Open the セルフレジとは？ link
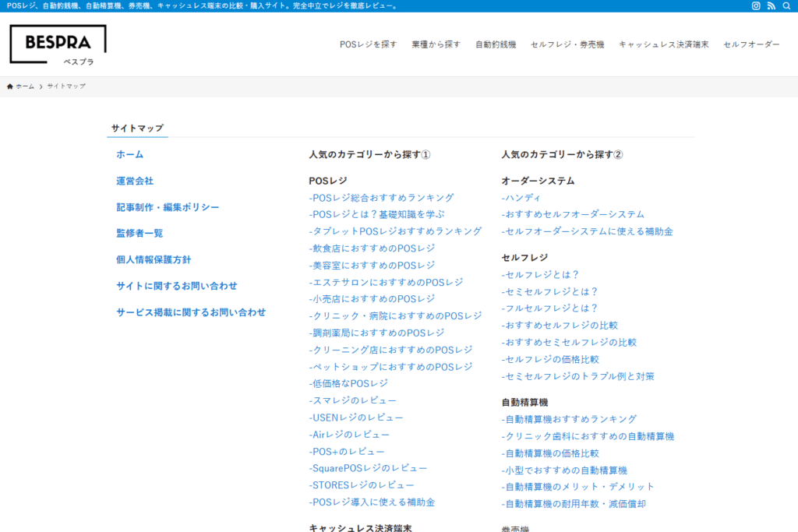The image size is (798, 532). coord(541,275)
